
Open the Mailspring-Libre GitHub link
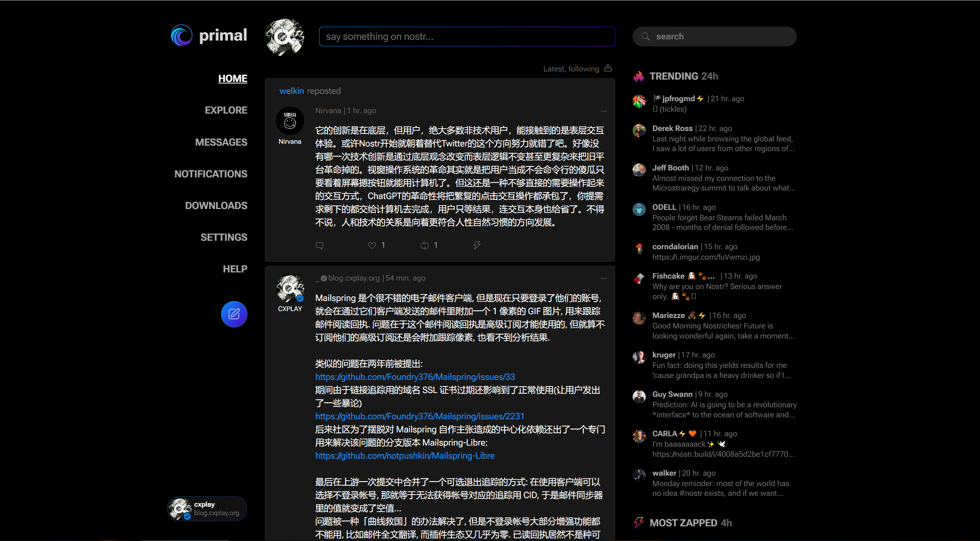click(x=405, y=456)
